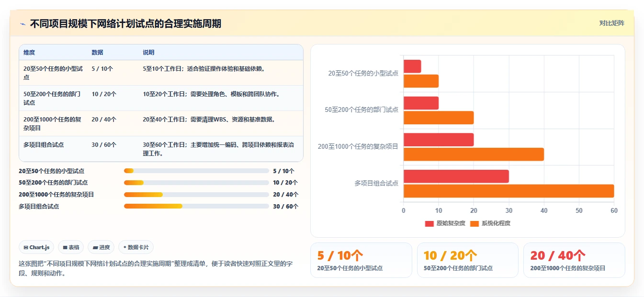
Task: Click value 5 / 10个 beside progress bar
Action: (283, 171)
